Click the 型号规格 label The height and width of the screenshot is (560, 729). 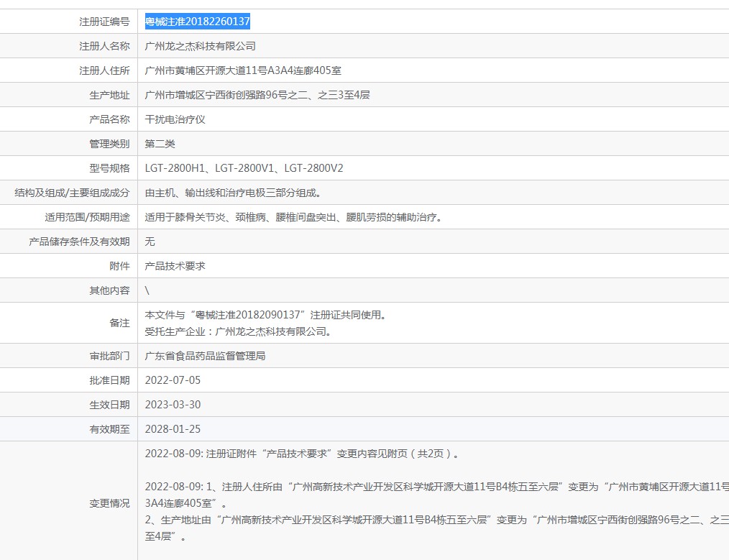110,168
